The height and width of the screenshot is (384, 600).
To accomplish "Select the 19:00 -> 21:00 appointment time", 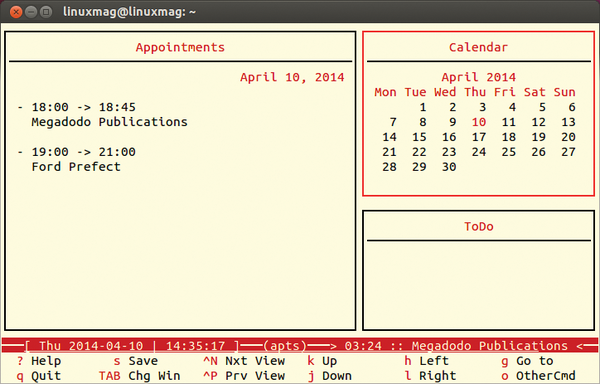I will click(x=83, y=152).
